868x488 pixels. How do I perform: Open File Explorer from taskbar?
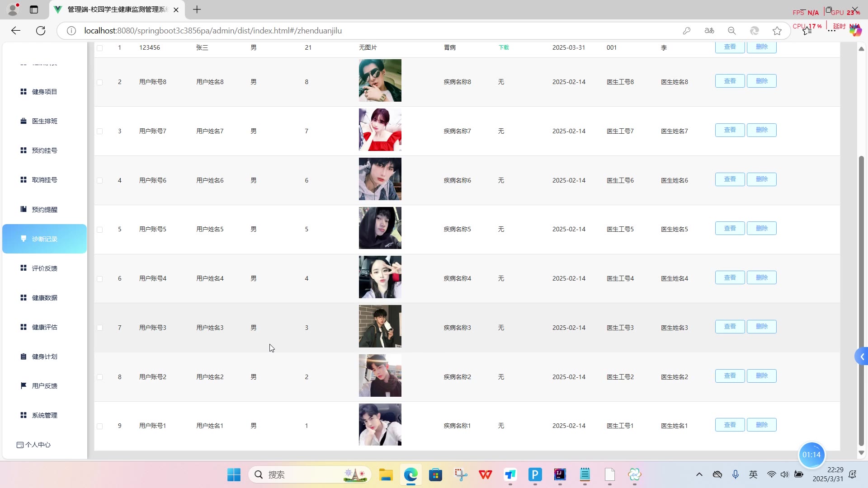click(386, 474)
